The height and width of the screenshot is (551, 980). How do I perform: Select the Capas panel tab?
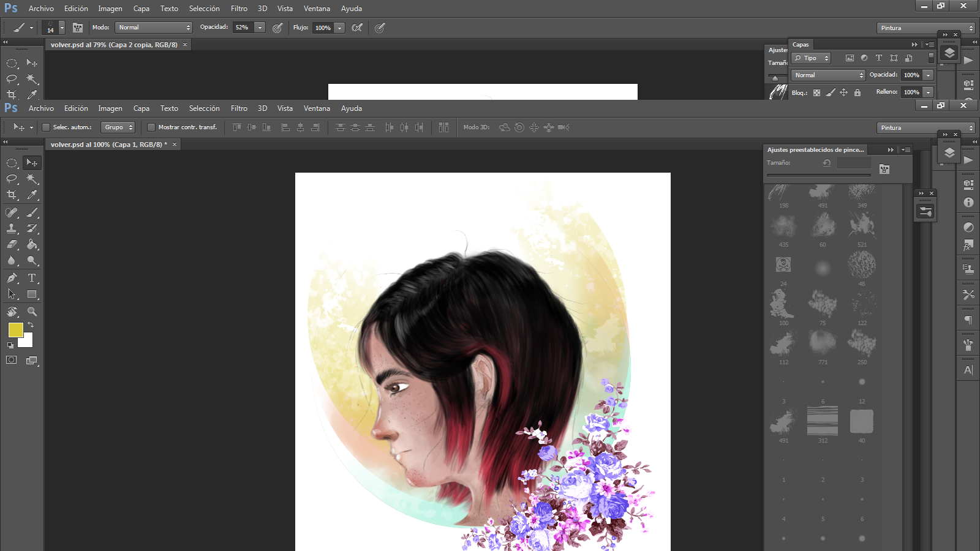tap(801, 45)
